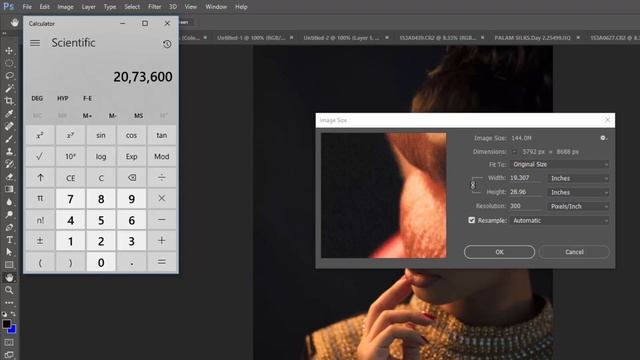
Task: Toggle the Calculator shift (up arrow) key
Action: pyautogui.click(x=40, y=178)
